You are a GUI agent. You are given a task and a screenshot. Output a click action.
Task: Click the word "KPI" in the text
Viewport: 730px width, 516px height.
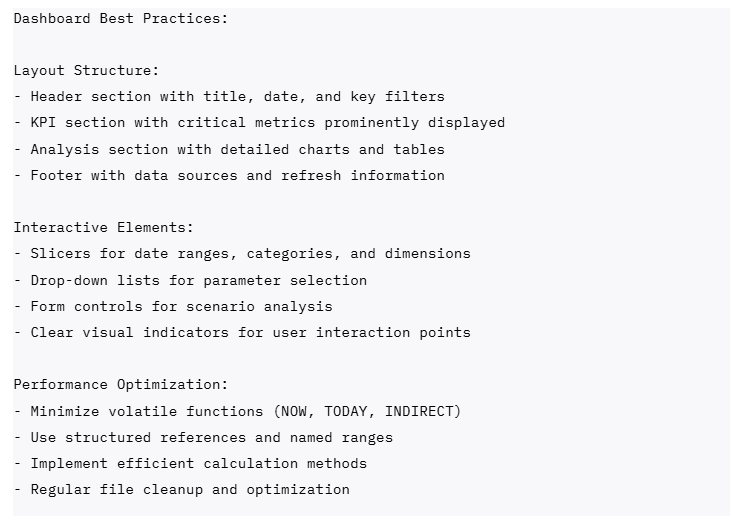coord(43,123)
